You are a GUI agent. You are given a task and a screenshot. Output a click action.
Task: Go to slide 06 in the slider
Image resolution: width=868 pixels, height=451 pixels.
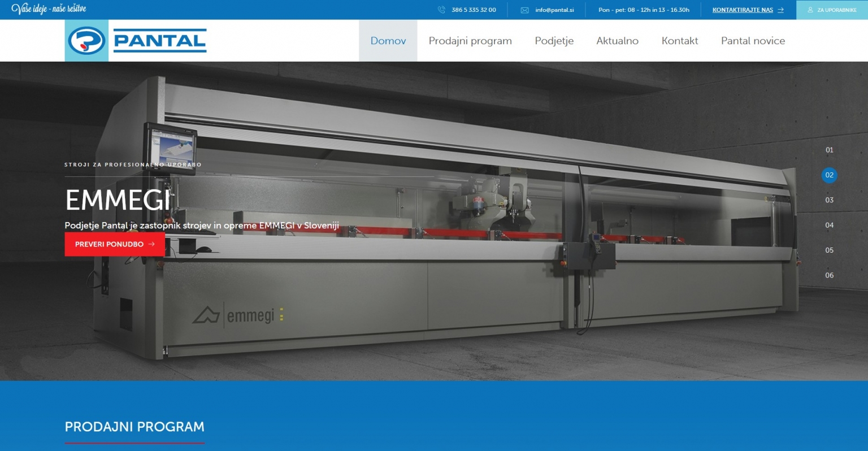(829, 275)
